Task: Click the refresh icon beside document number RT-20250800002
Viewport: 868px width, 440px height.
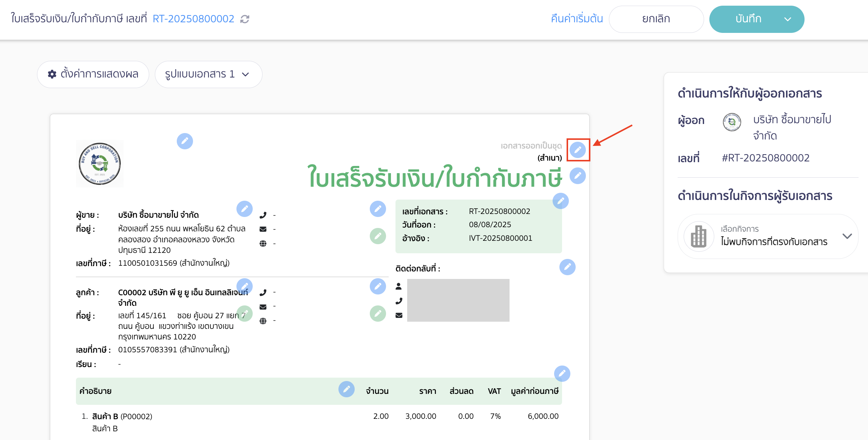Action: click(245, 19)
